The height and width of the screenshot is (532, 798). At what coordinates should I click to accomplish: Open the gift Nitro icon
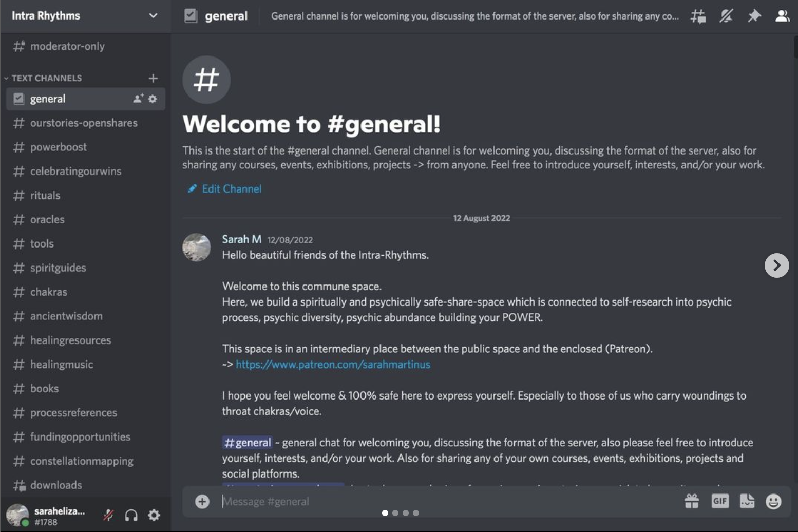(692, 501)
